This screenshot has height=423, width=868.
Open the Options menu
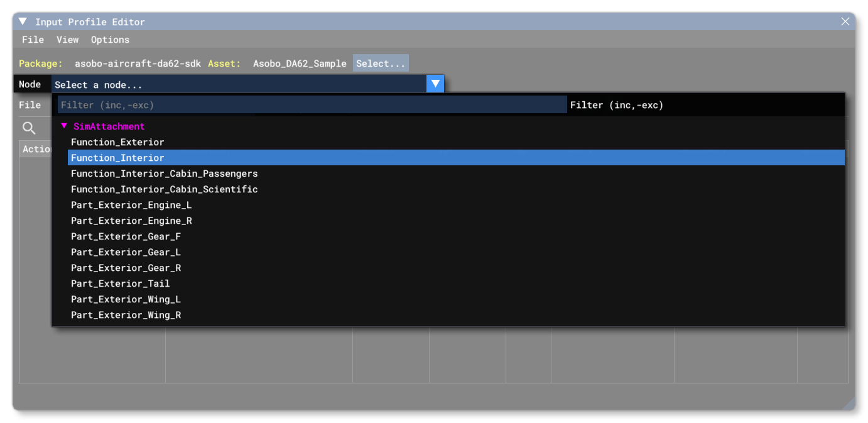(110, 39)
